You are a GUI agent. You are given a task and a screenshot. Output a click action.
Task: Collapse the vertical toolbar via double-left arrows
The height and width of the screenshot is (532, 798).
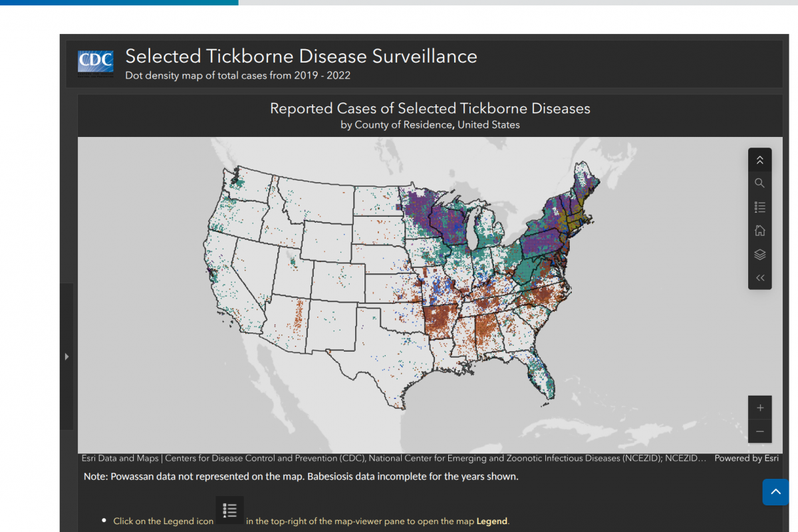click(759, 277)
